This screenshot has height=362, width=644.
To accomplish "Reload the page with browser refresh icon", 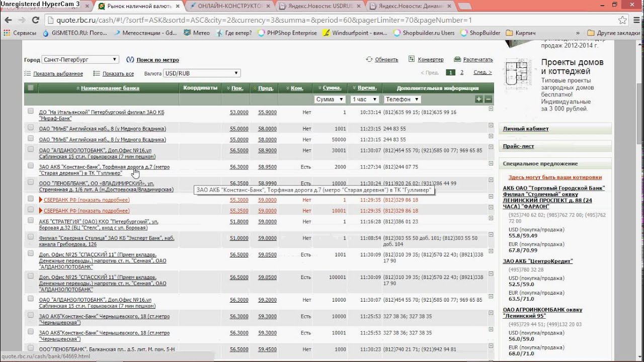I will coord(35,20).
